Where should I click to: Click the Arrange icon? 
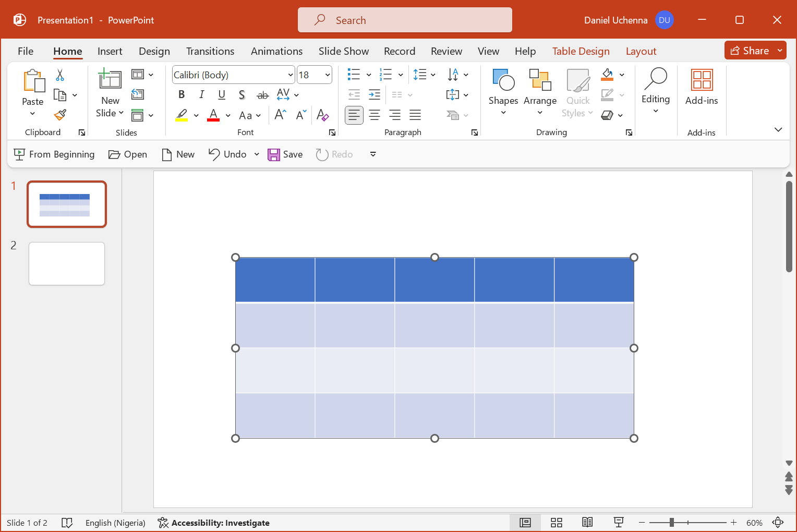[x=540, y=92]
